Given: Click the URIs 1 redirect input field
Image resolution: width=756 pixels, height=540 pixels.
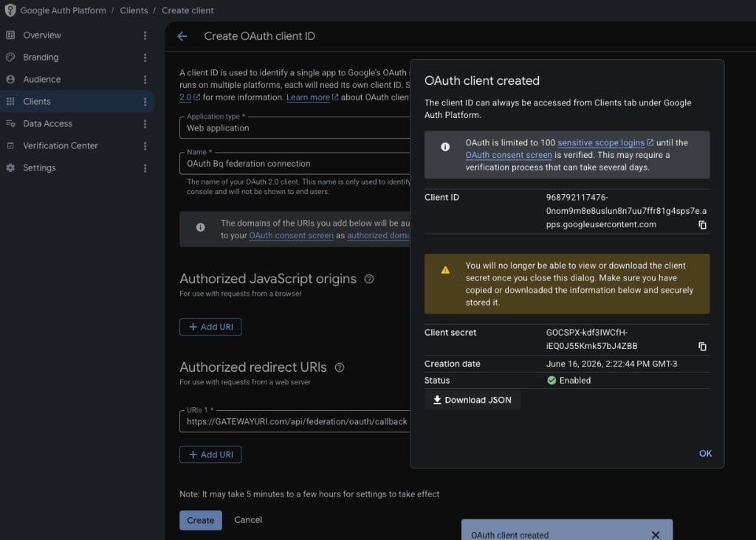Looking at the screenshot, I should coord(295,421).
